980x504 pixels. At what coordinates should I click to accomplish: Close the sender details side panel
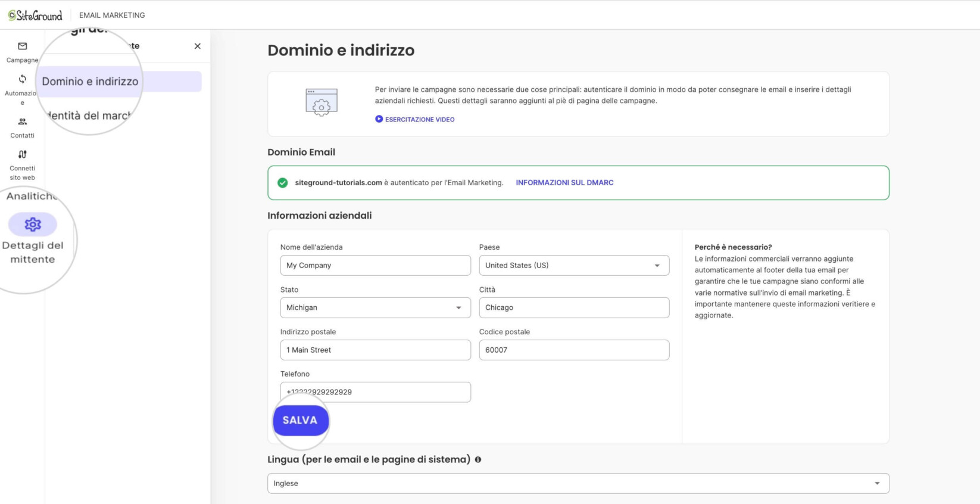[198, 46]
